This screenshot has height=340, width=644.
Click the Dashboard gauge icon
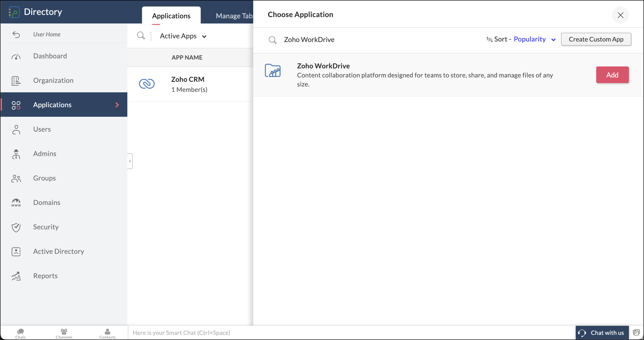pyautogui.click(x=16, y=56)
